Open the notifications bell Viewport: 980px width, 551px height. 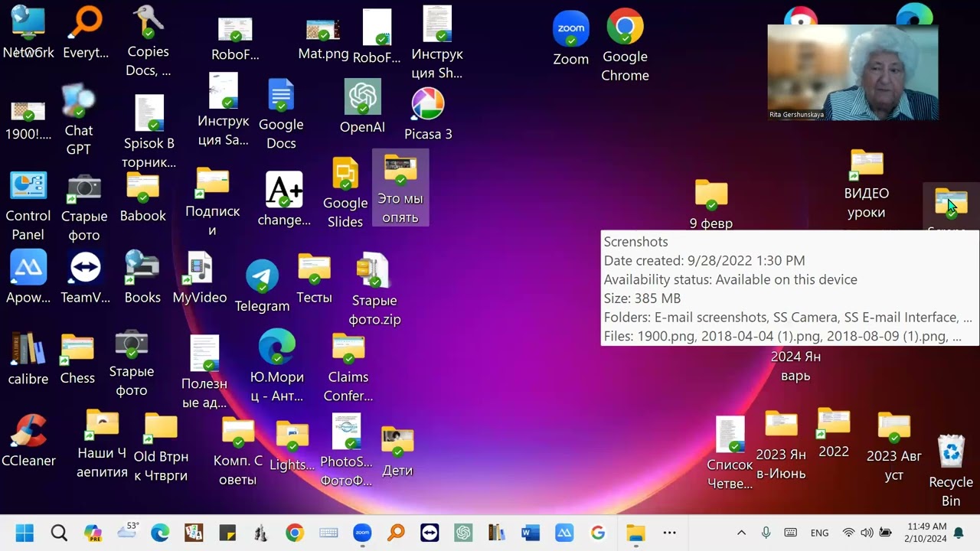(959, 533)
